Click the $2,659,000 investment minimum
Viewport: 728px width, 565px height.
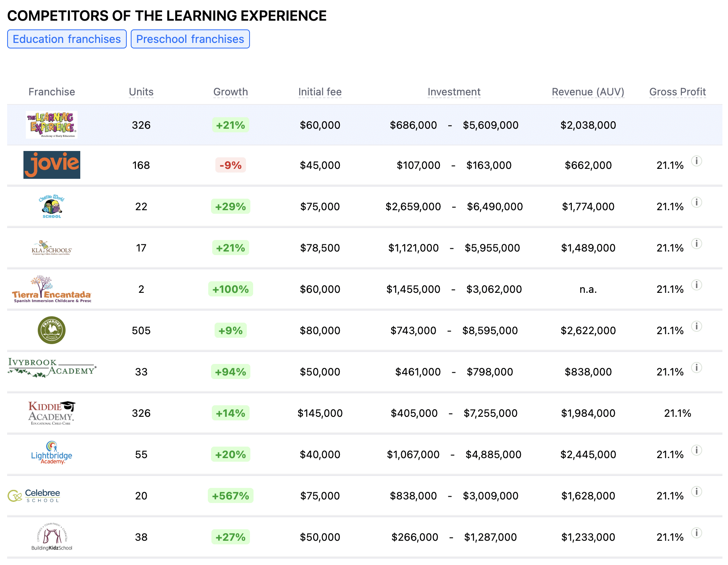pos(413,206)
